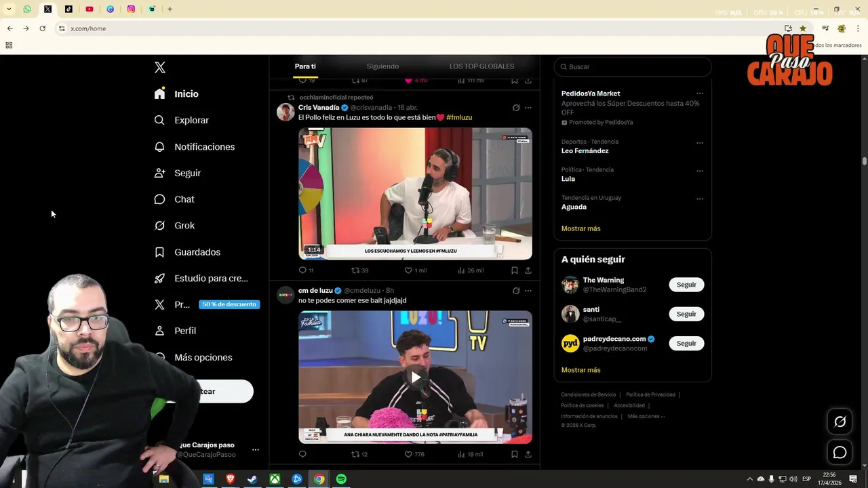The width and height of the screenshot is (868, 488).
Task: Open Notificaciones in the sidebar
Action: click(x=195, y=146)
